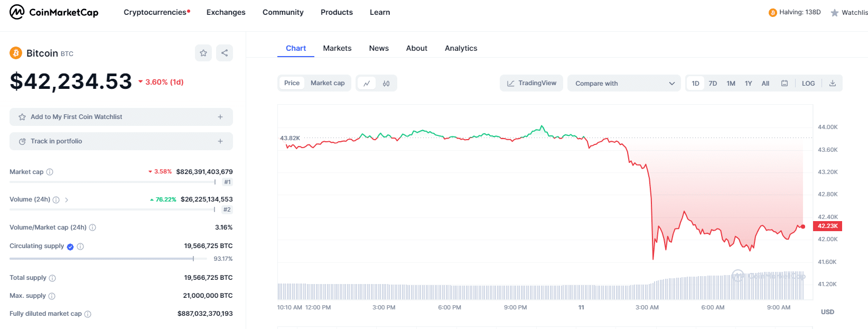Switch to the Markets tab
This screenshot has height=329, width=868.
click(337, 48)
